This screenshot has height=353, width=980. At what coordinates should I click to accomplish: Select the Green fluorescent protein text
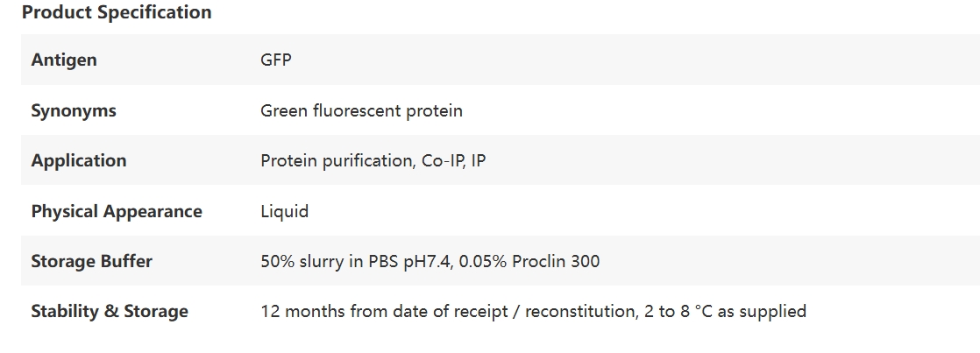click(x=361, y=111)
